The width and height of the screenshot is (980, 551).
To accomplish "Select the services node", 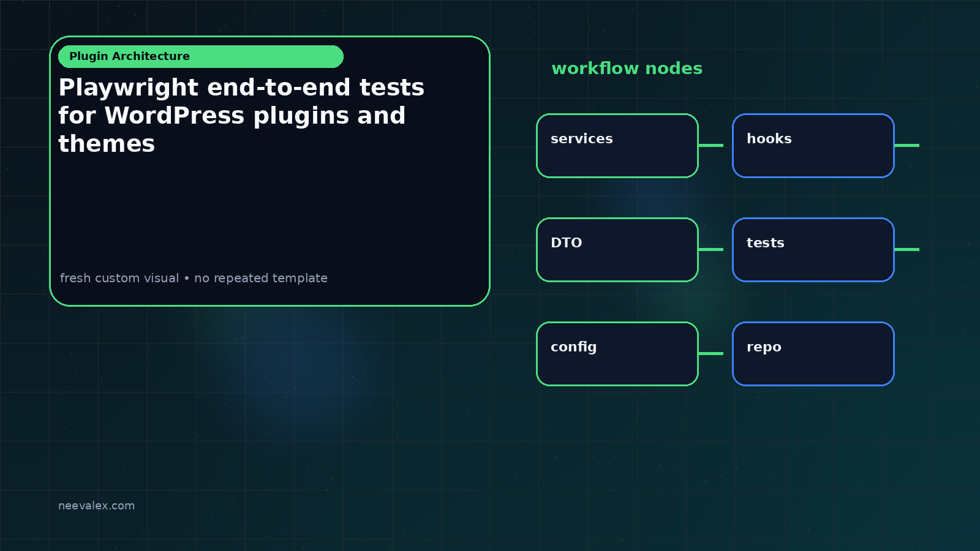I will click(x=617, y=146).
